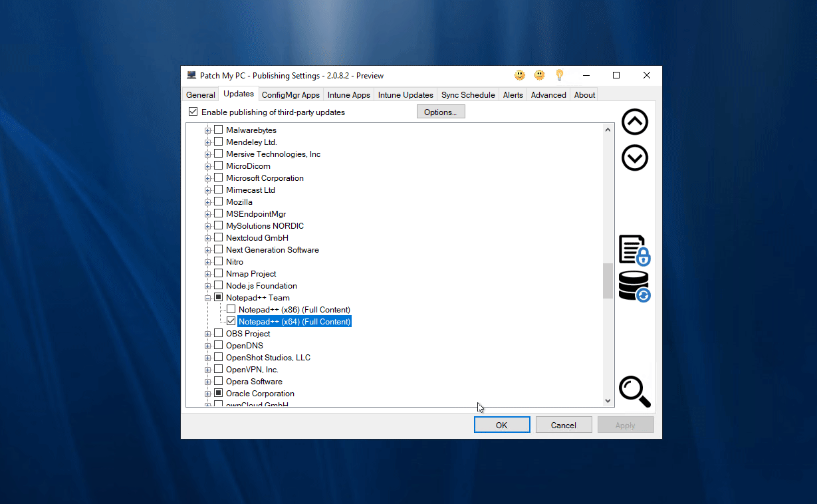817x504 pixels.
Task: Expand the Nmap Project tree node
Action: tap(208, 274)
